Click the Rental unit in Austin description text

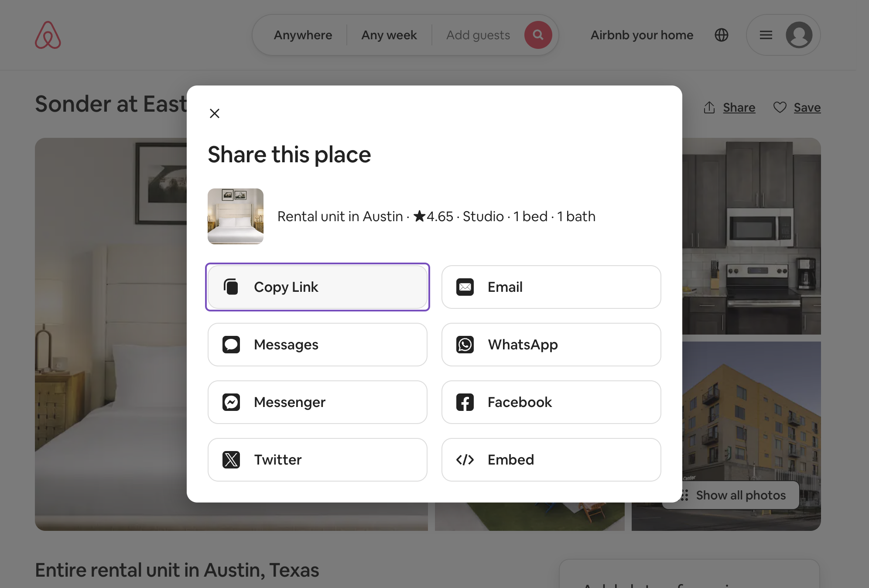tap(436, 216)
